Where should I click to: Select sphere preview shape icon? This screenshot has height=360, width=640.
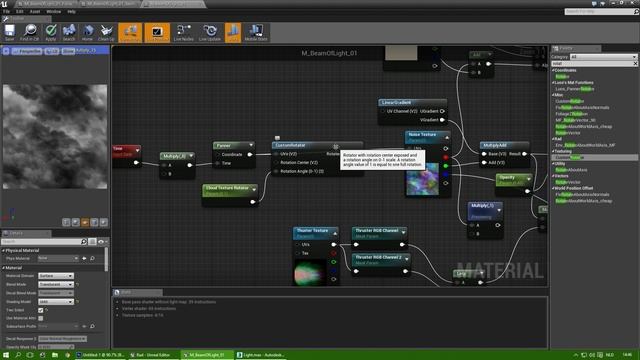(76, 222)
